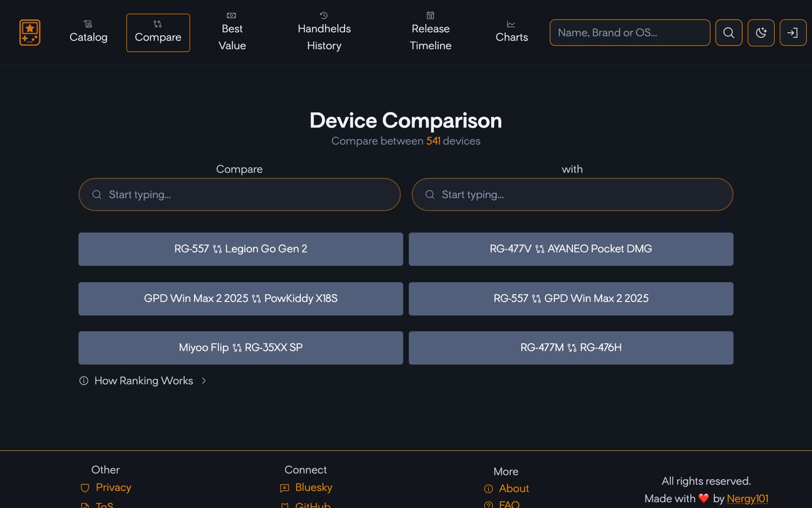Compare GPD Win Max 2 2025 with PowKiddy X18S
The height and width of the screenshot is (508, 812).
tap(241, 299)
